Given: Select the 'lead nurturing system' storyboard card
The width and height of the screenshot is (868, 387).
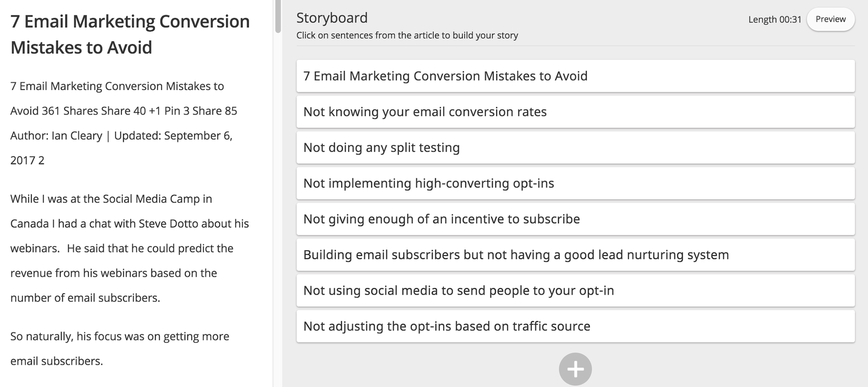Looking at the screenshot, I should point(575,255).
